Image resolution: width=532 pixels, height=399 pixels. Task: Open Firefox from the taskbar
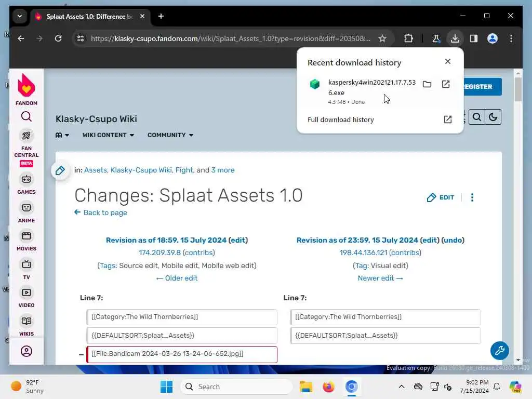click(x=328, y=387)
